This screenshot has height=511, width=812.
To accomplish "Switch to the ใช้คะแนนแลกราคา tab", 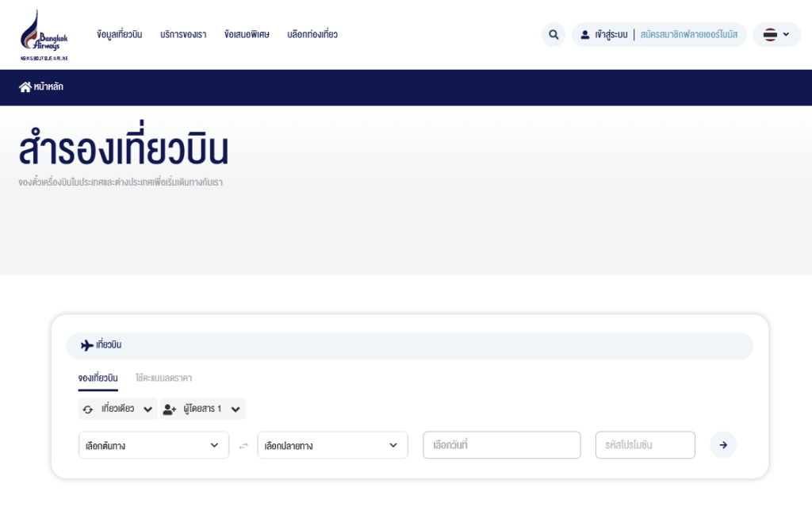I will click(163, 378).
